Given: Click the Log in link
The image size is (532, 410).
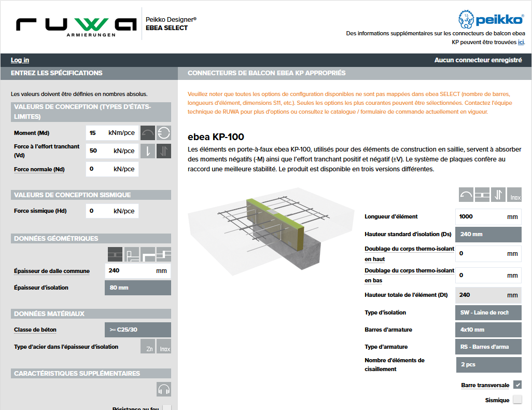Looking at the screenshot, I should tap(20, 60).
